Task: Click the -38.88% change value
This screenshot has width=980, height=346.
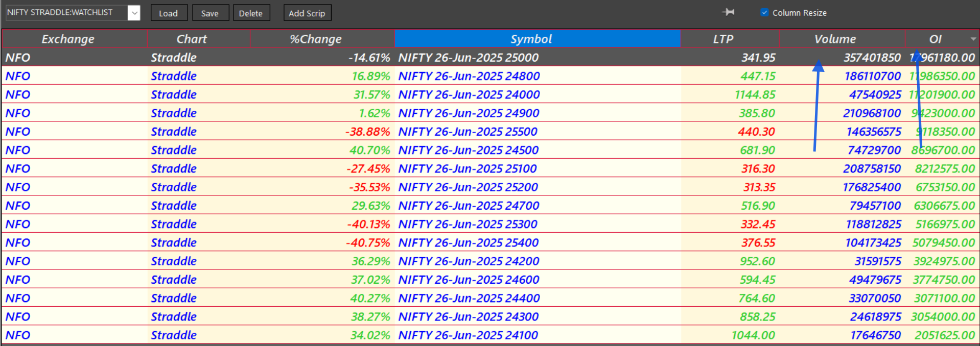Action: pyautogui.click(x=368, y=132)
